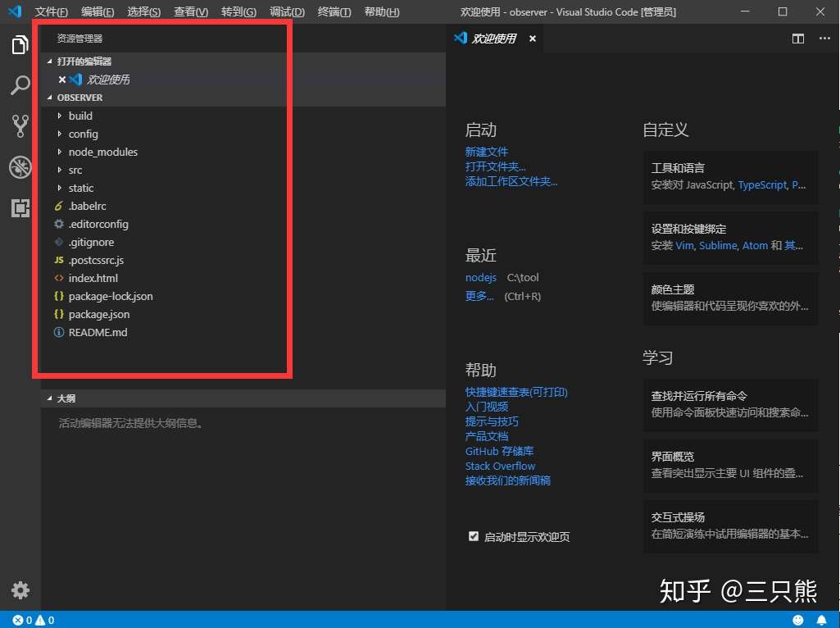Close 欢迎使用 in the open editors list
Viewport: 840px width, 628px height.
tap(61, 80)
